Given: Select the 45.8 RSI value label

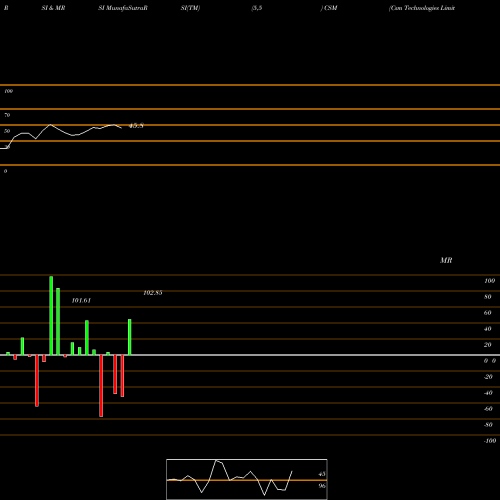Looking at the screenshot, I should point(136,126).
